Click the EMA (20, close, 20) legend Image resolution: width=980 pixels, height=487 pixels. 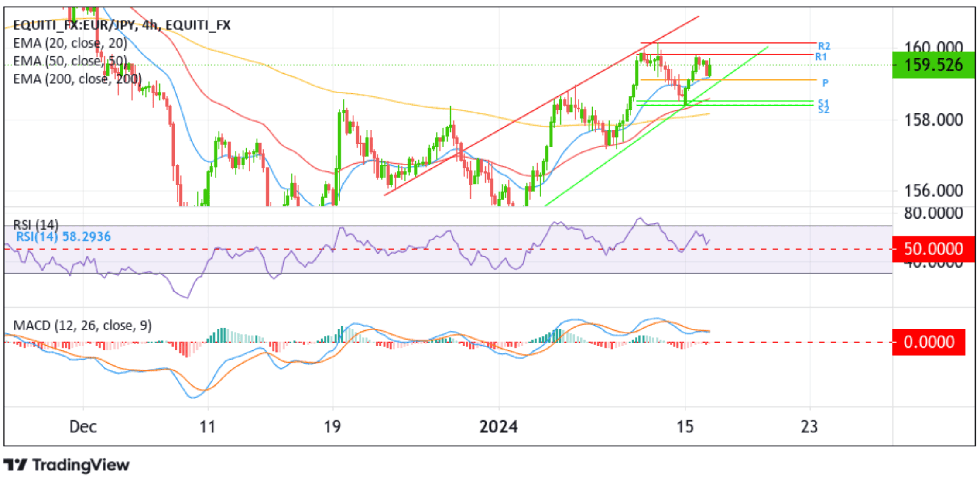click(x=70, y=43)
